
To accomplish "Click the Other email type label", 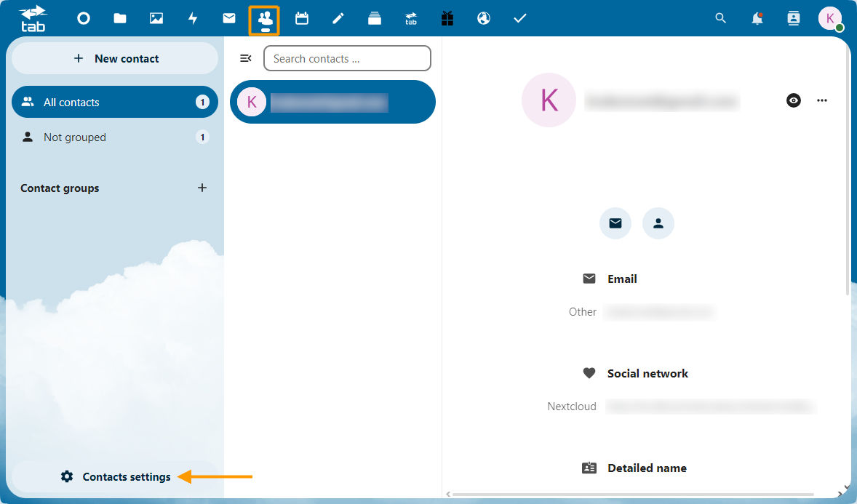I will pos(583,311).
